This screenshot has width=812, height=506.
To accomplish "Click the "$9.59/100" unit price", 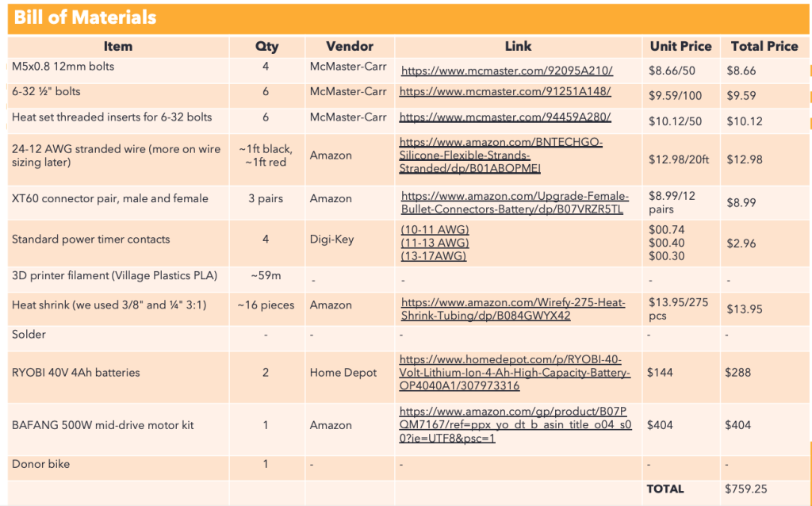I will click(x=676, y=96).
